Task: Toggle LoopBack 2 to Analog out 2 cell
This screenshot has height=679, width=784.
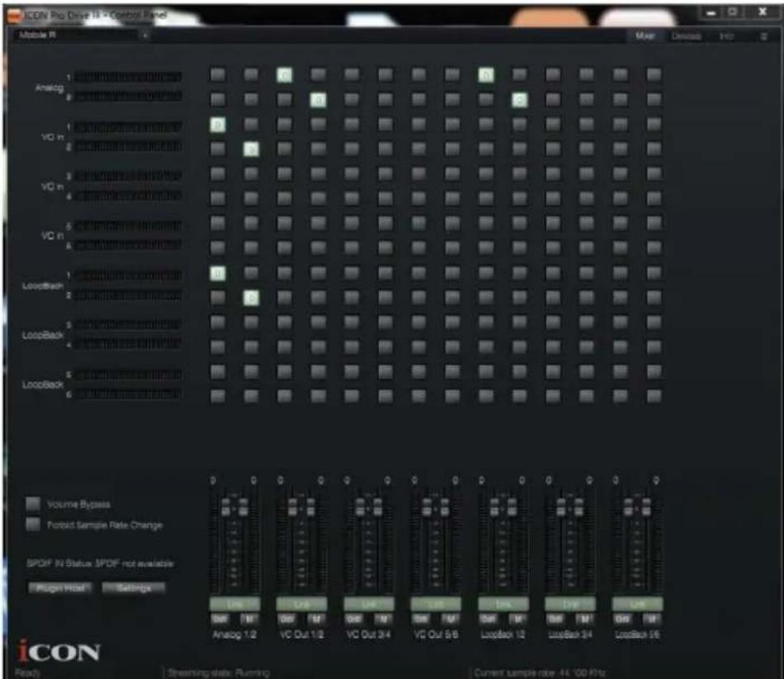Action: click(x=251, y=298)
